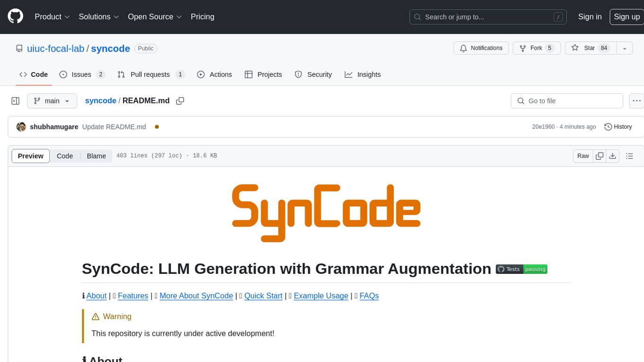Open the Security tab
Screen dimensions: 644x362
313,74
